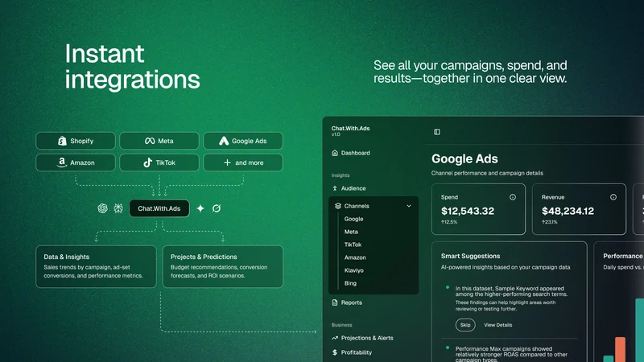Click the Meta integration button
The height and width of the screenshot is (362, 644).
pyautogui.click(x=159, y=141)
